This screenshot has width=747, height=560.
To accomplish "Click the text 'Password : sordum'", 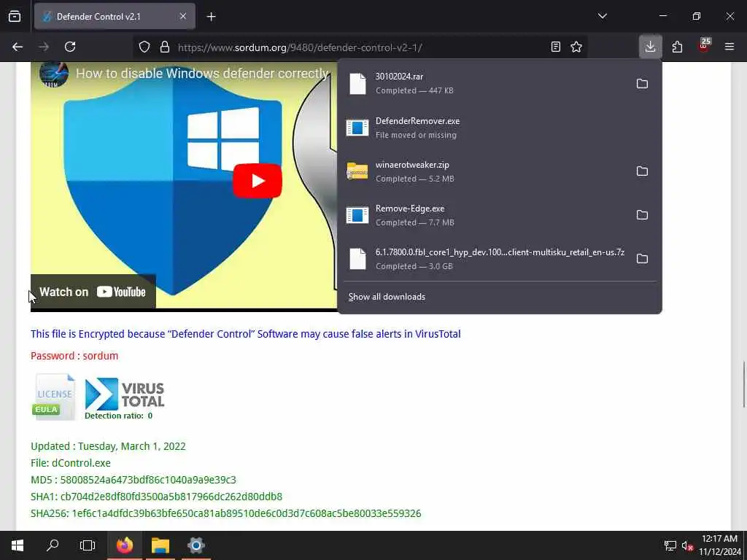I will 74,356.
